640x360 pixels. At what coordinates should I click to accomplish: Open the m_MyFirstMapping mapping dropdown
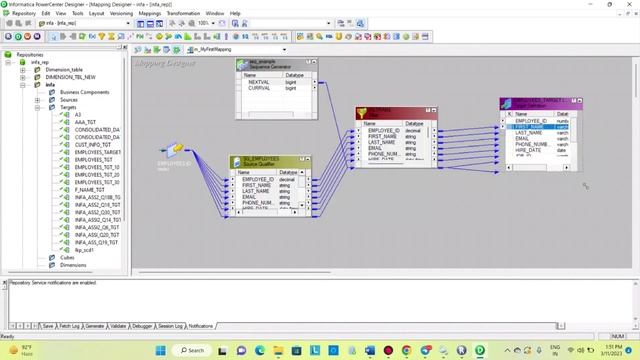284,50
